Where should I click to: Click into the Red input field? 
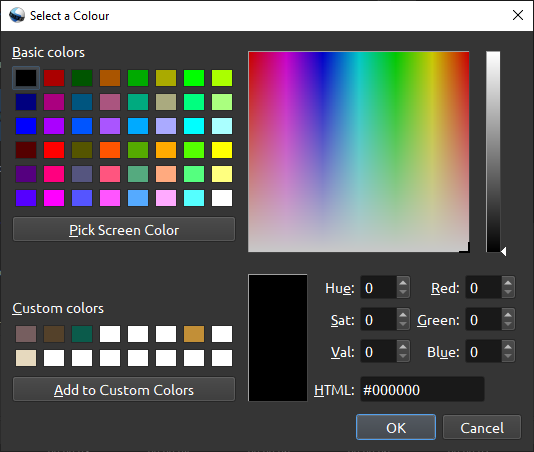click(484, 287)
